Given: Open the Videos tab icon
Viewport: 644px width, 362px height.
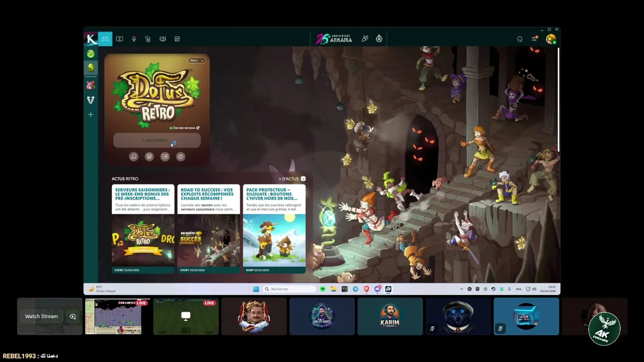Looking at the screenshot, I should point(119,39).
